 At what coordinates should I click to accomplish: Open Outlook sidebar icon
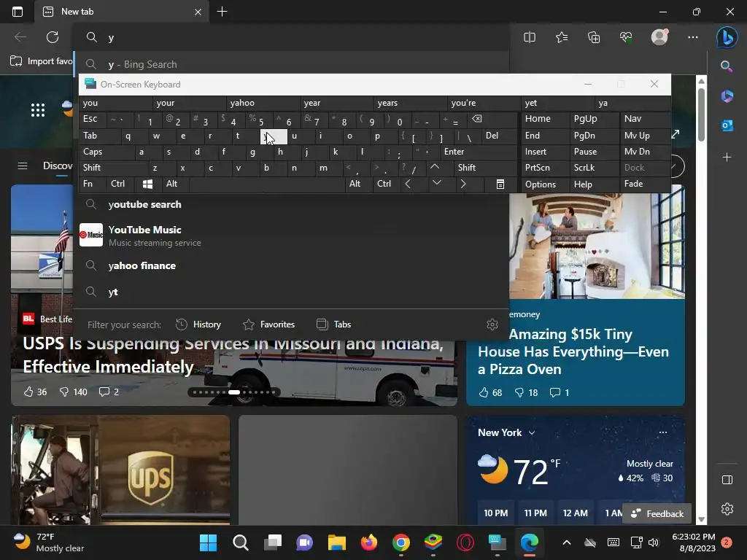point(727,125)
